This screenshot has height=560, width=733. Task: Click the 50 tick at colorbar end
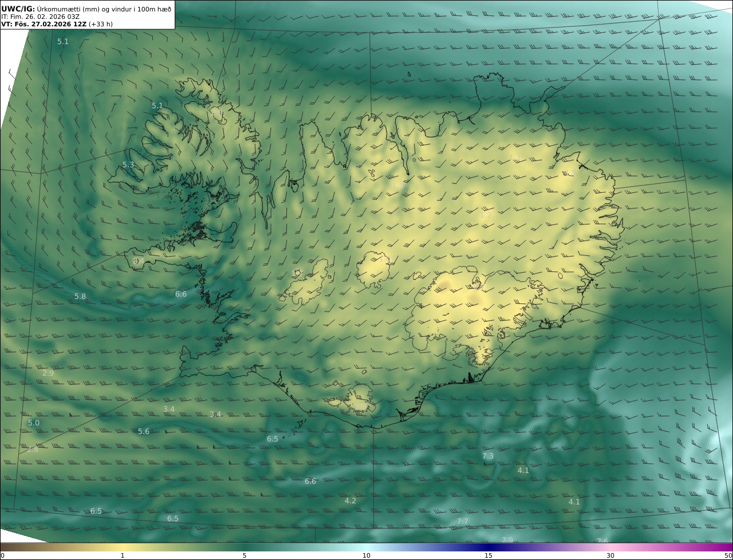click(728, 555)
